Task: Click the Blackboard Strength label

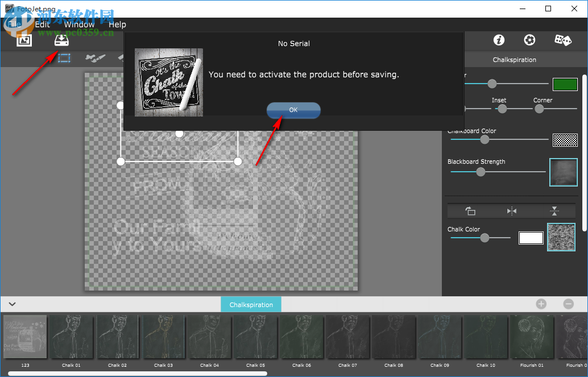Action: tap(476, 161)
